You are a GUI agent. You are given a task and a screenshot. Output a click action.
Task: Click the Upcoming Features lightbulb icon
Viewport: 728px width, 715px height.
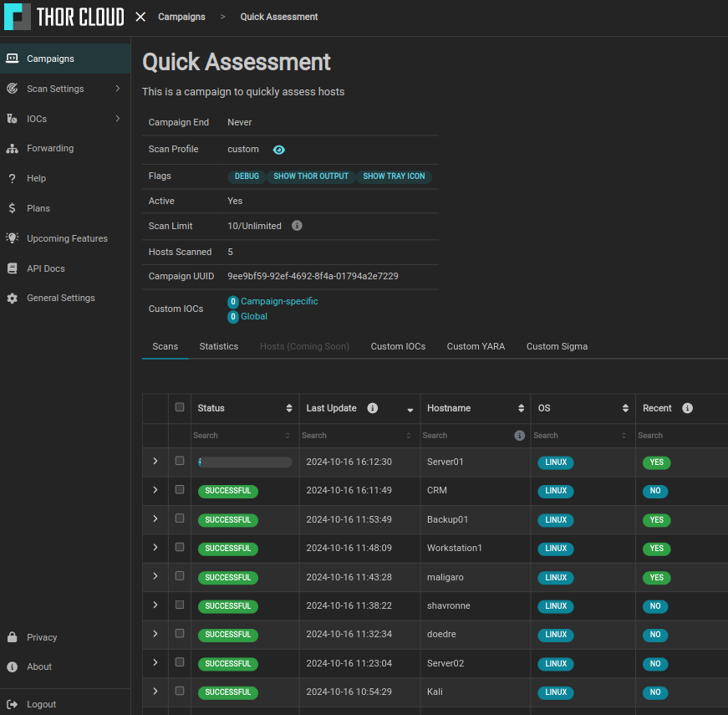point(13,238)
